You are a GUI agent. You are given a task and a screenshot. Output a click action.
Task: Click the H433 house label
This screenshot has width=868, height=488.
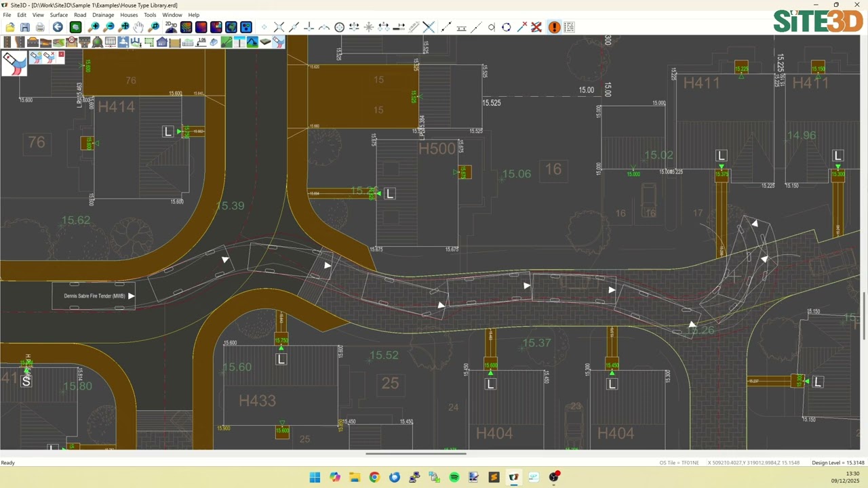coord(258,401)
